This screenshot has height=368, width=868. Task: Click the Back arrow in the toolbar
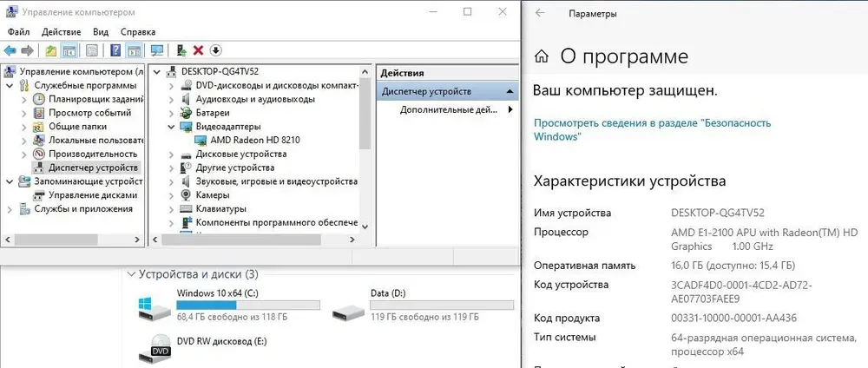[10, 50]
